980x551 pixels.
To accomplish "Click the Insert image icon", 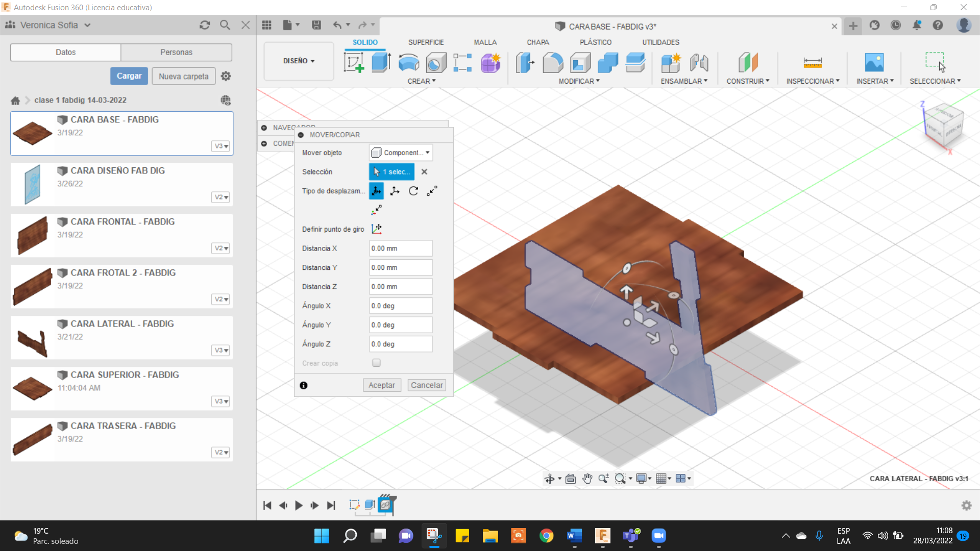I will [874, 63].
